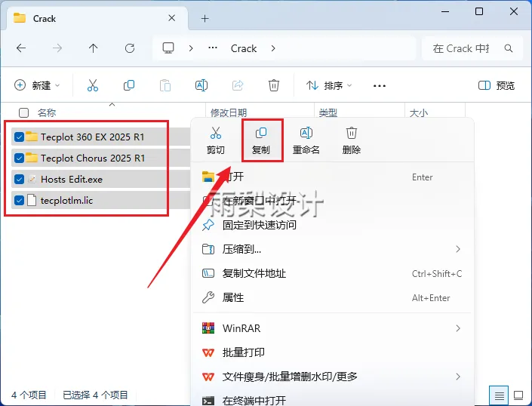Click the Rename icon in the toolbar
This screenshot has width=532, height=406.
(x=201, y=85)
